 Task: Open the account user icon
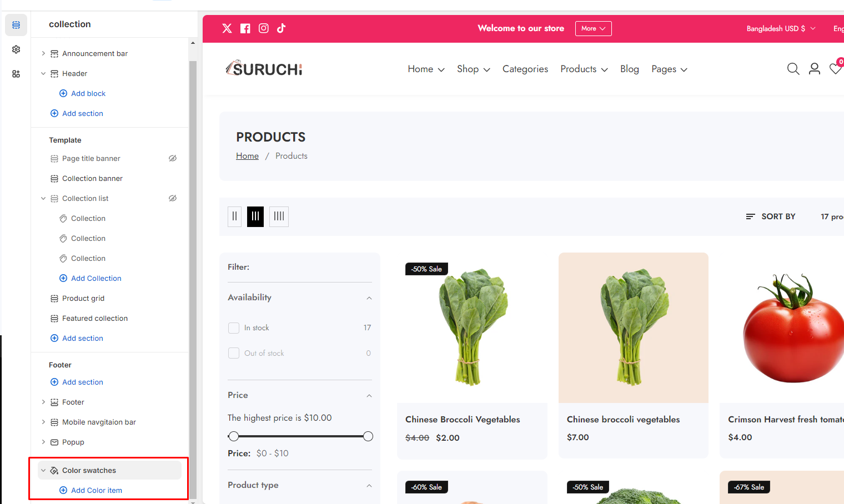click(x=814, y=69)
